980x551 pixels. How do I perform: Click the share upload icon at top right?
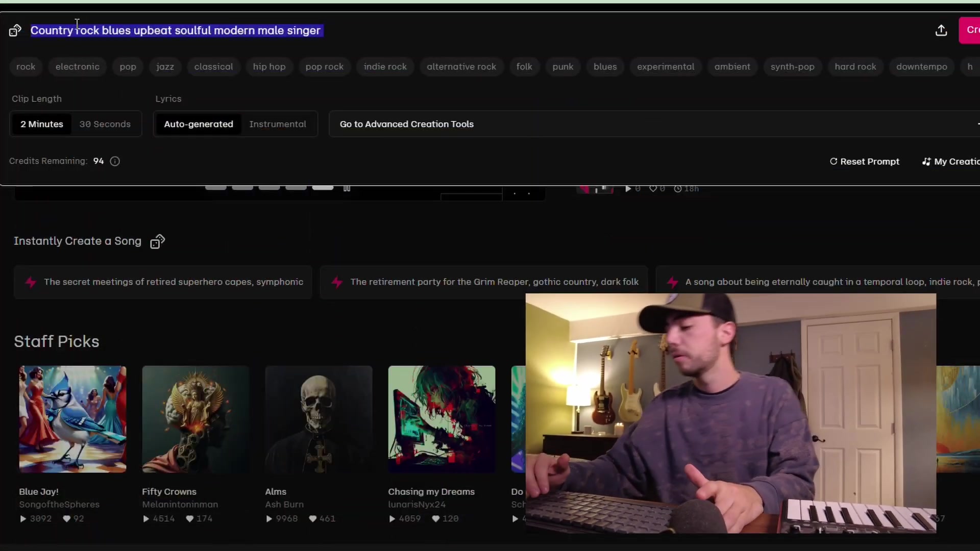(941, 31)
